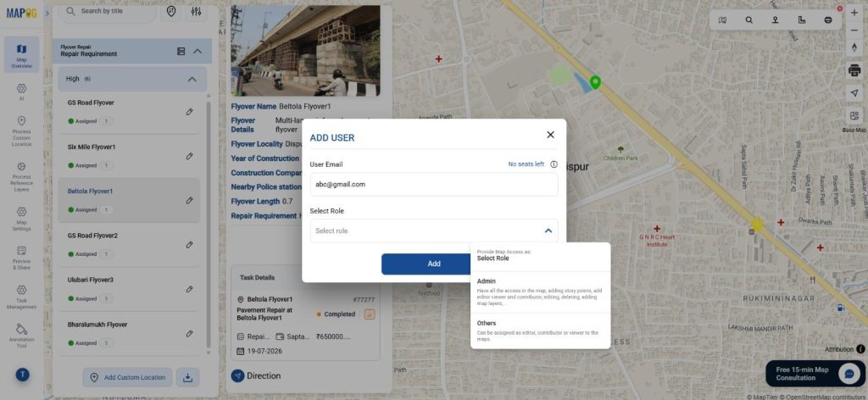The image size is (868, 400).
Task: Choose Others role from the list
Action: pyautogui.click(x=540, y=331)
